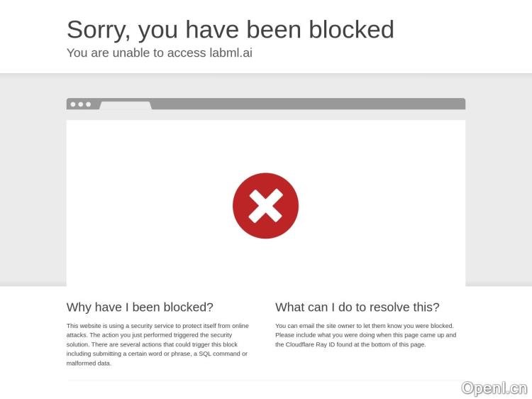
Task: Click 'What can I do to resolve this?' heading
Action: [x=358, y=307]
